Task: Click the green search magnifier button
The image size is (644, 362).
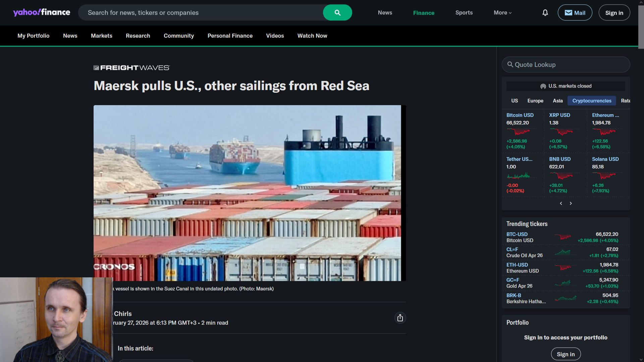Action: click(337, 12)
